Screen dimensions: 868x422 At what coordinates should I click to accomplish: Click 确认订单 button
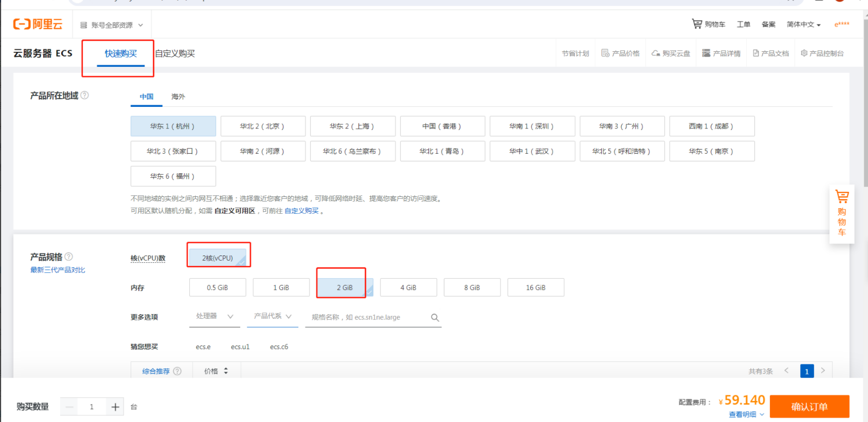(809, 407)
